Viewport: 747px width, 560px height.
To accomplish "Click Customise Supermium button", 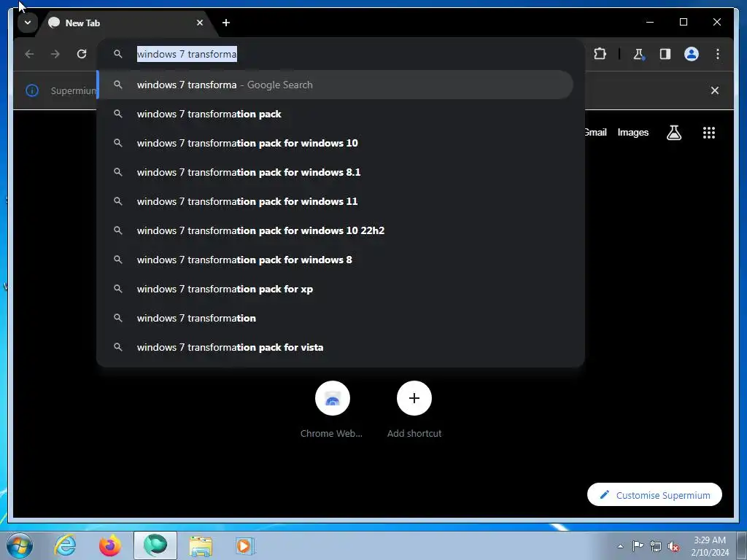I will click(654, 495).
